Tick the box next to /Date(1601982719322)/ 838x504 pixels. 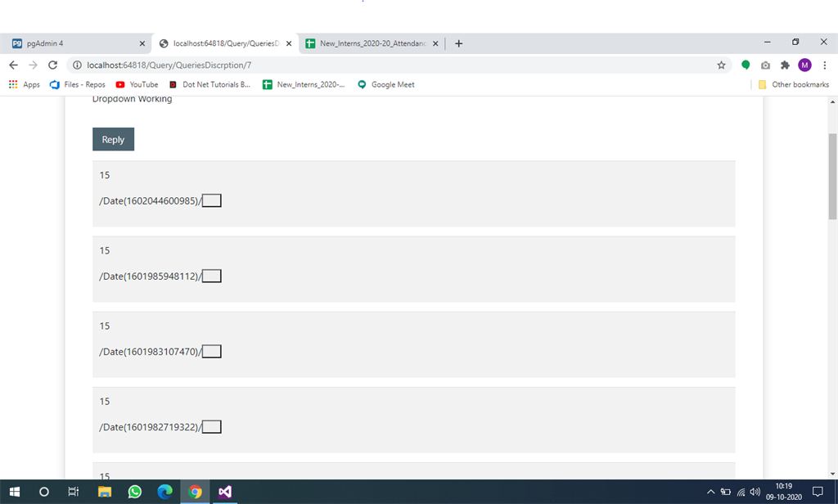point(211,426)
